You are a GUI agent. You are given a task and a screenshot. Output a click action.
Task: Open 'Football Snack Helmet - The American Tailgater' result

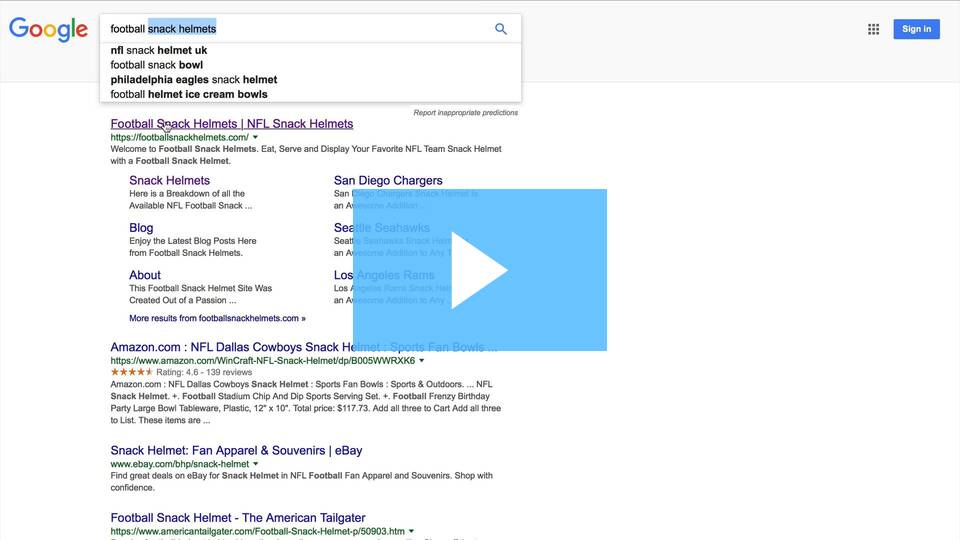[x=238, y=518]
